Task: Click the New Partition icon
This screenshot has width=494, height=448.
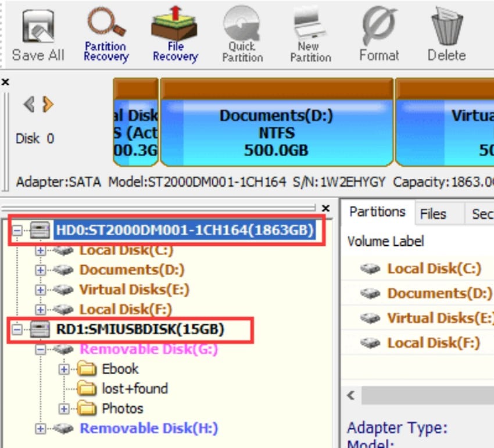Action: [x=309, y=26]
